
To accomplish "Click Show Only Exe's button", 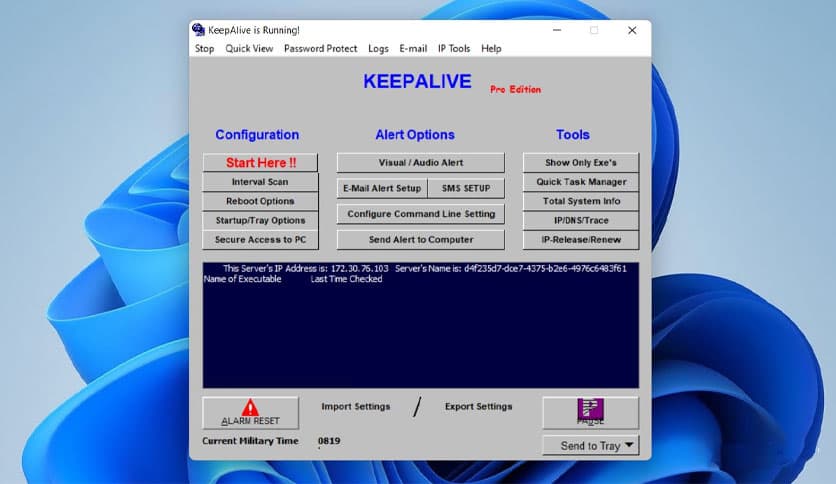I will point(581,163).
